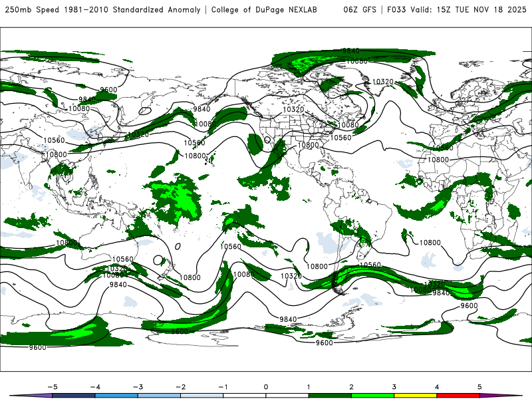Click the "06Z GFS" model run label
Image resolution: width=532 pixels, height=399 pixels.
[360, 9]
